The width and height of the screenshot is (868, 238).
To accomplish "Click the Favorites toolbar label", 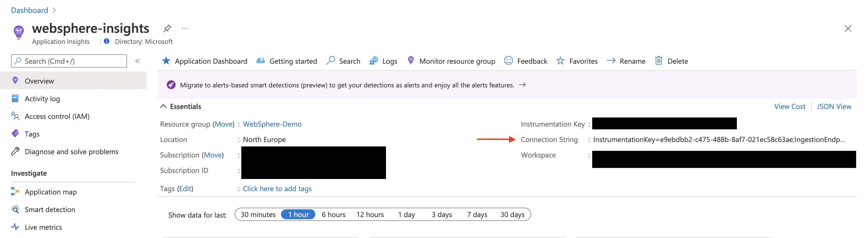I will tap(583, 61).
